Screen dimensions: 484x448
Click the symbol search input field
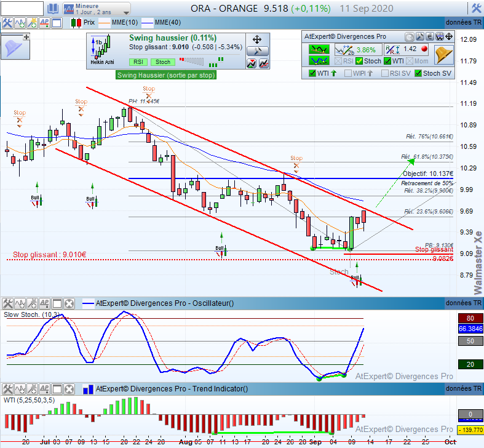pyautogui.click(x=22, y=9)
